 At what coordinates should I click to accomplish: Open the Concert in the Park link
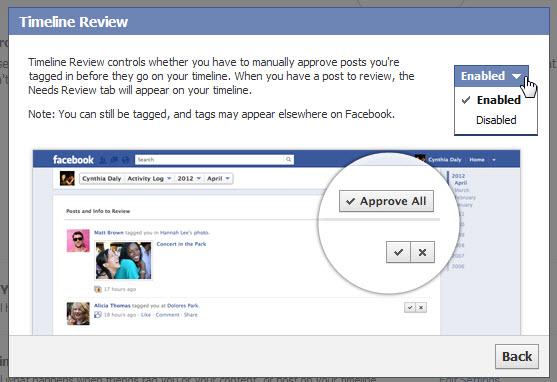click(181, 244)
